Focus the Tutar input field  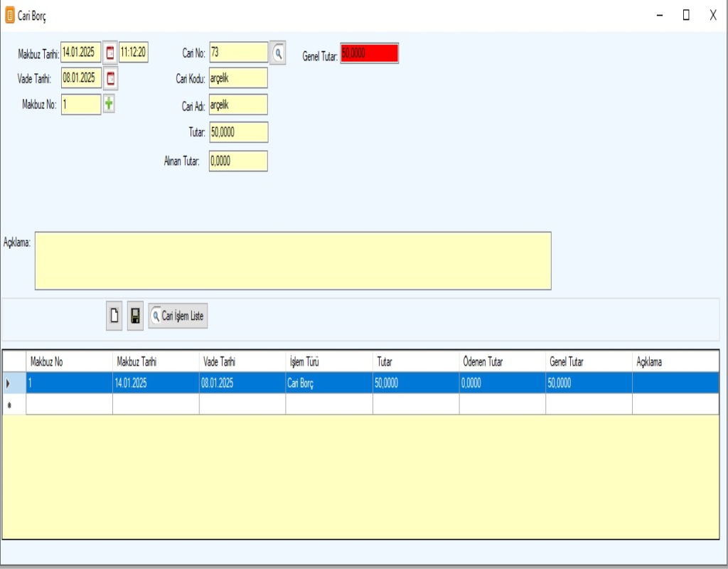(238, 132)
